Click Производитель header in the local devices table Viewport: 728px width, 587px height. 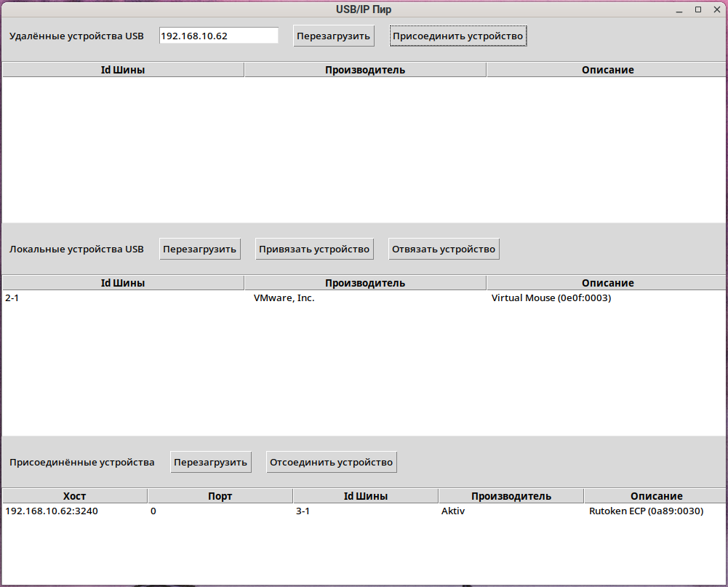pos(364,283)
